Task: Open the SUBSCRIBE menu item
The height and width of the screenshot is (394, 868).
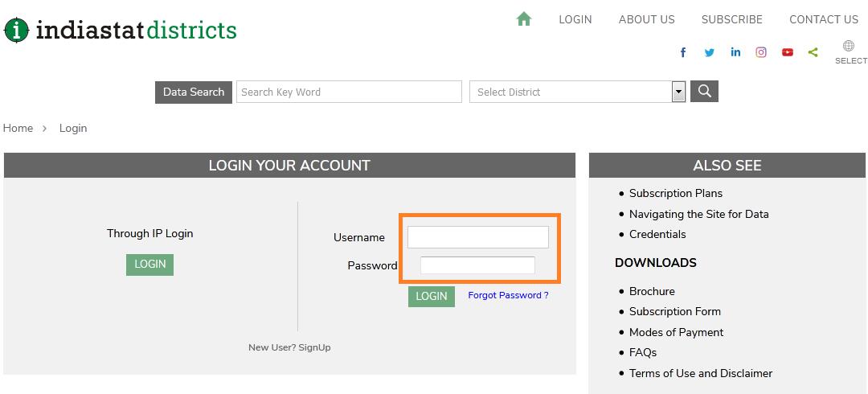Action: coord(731,19)
